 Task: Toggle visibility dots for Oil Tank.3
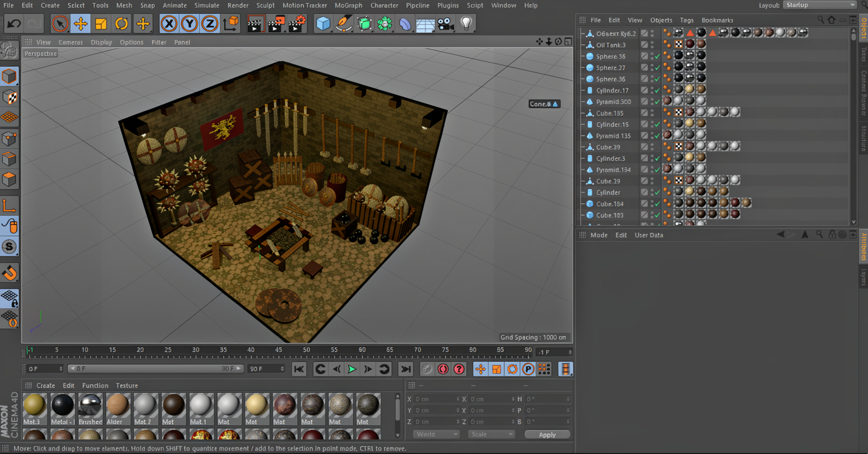(652, 45)
